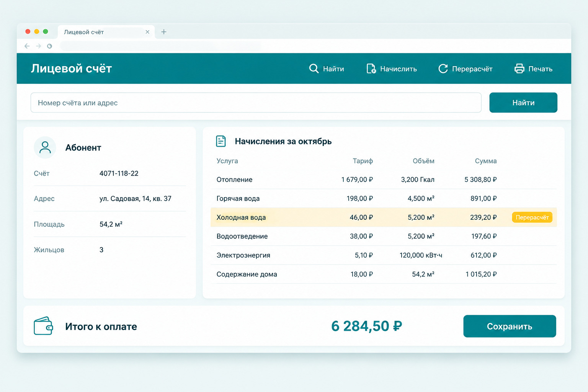Click the magnifier icon next to Найти in header
The image size is (588, 392).
(x=314, y=69)
